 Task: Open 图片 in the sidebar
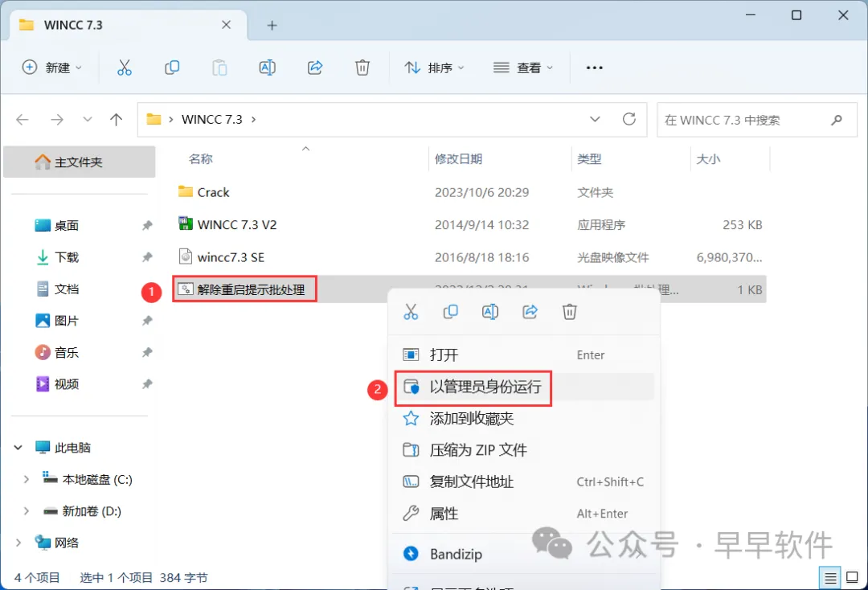point(67,321)
